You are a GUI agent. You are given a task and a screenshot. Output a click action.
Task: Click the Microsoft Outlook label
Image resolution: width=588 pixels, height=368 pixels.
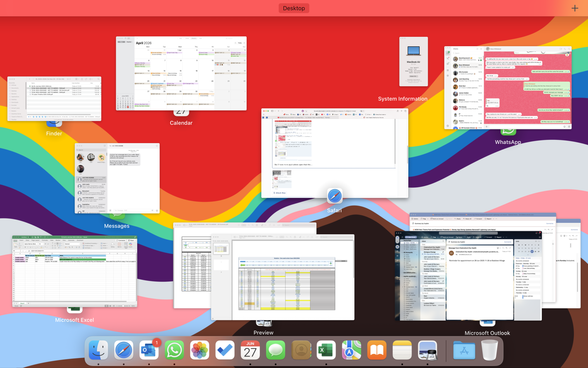coord(487,333)
